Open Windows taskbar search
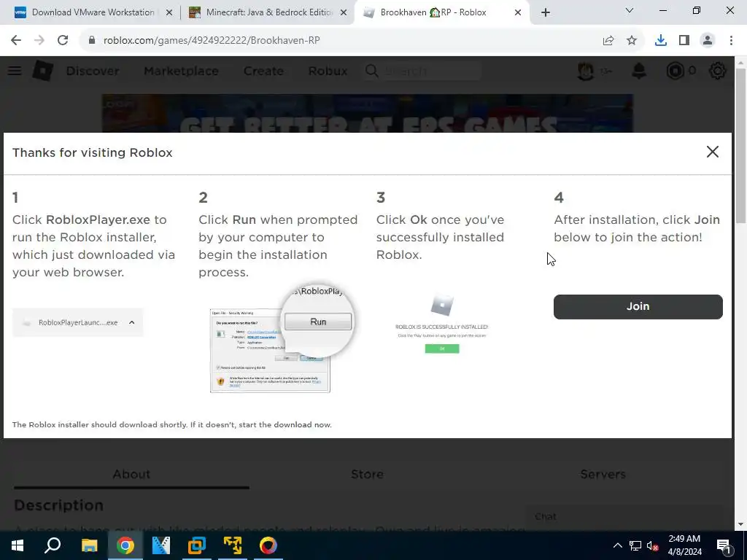 click(x=53, y=545)
